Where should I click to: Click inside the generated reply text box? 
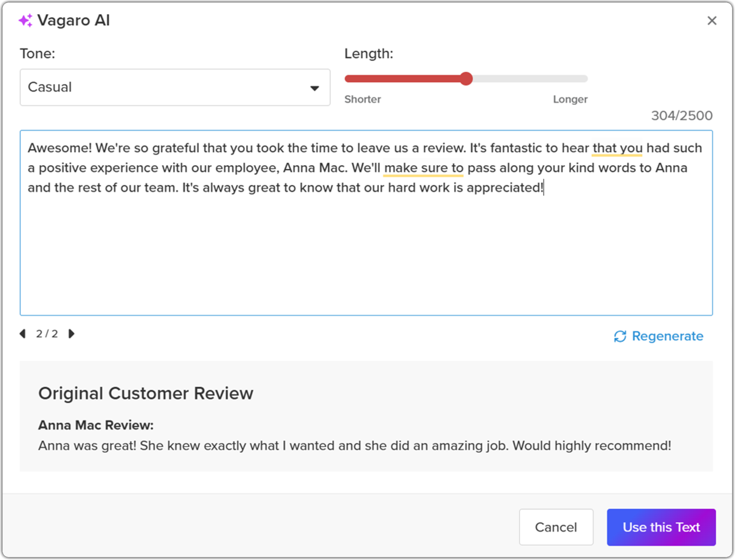tap(366, 223)
